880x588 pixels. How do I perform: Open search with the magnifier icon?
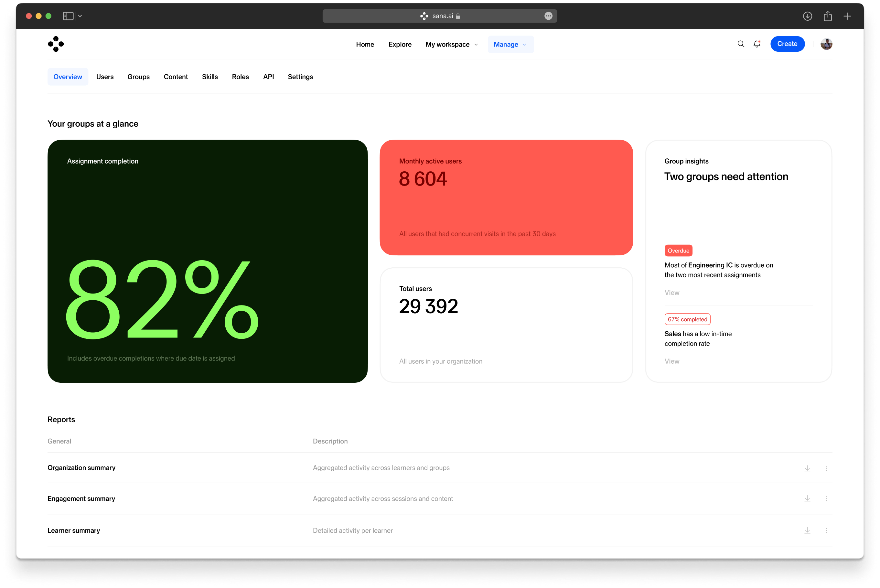click(741, 44)
